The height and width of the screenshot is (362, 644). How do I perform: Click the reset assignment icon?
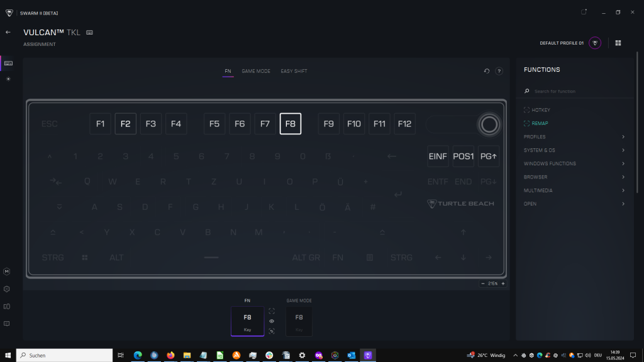[487, 71]
